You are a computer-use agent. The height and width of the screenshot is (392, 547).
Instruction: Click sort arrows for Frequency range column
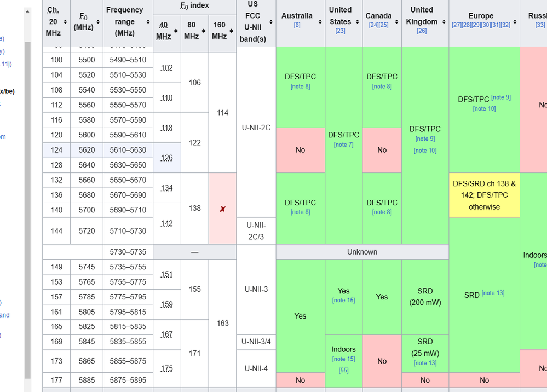[148, 22]
